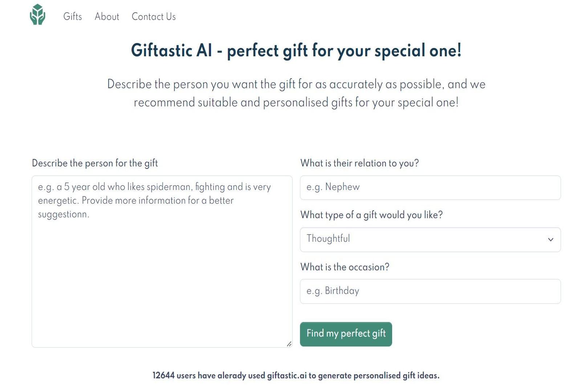
Task: Open the Gifts page from the navigation
Action: [72, 16]
